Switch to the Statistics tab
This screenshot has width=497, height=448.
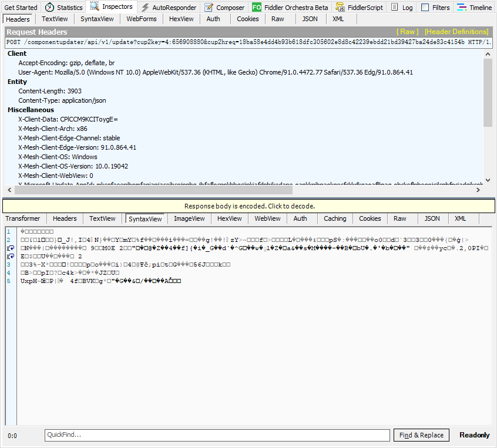pos(63,7)
